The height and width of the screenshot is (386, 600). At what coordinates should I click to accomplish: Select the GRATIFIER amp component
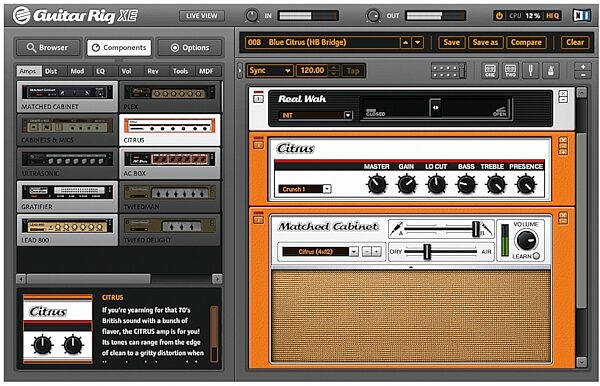pos(67,197)
